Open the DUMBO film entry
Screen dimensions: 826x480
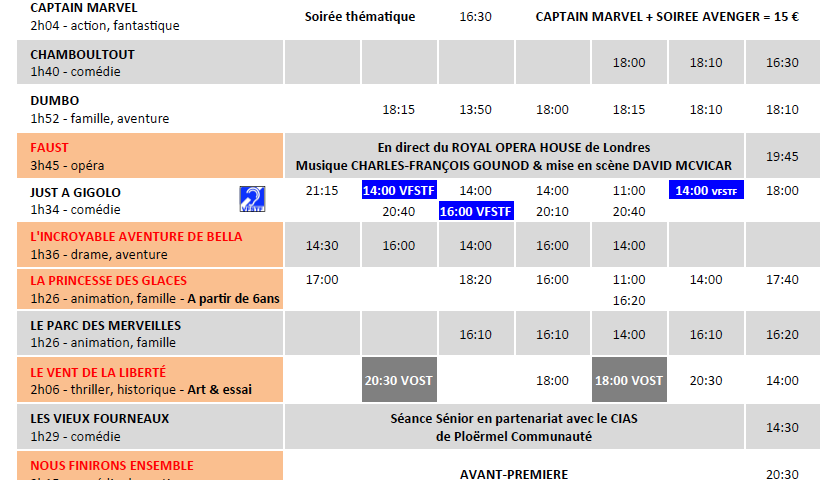click(55, 100)
